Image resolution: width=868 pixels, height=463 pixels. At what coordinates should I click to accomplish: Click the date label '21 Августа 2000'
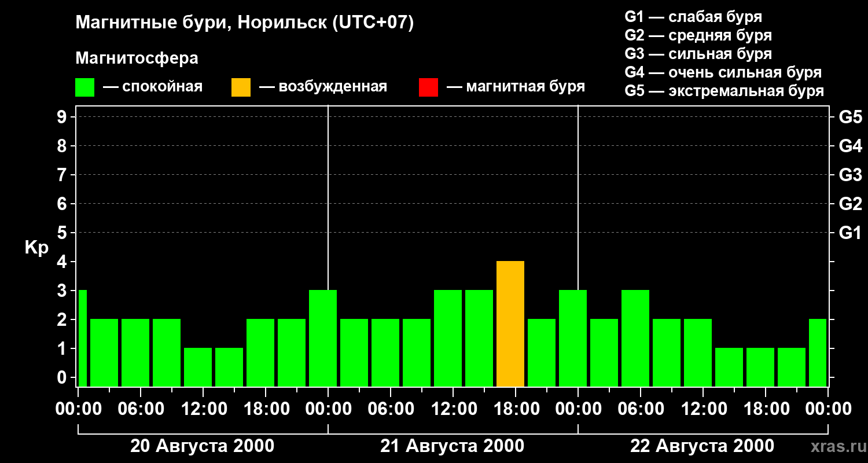453,446
